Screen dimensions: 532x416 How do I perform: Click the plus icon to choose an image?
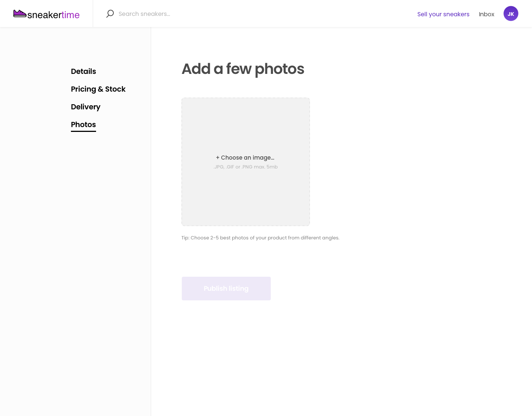pos(218,158)
